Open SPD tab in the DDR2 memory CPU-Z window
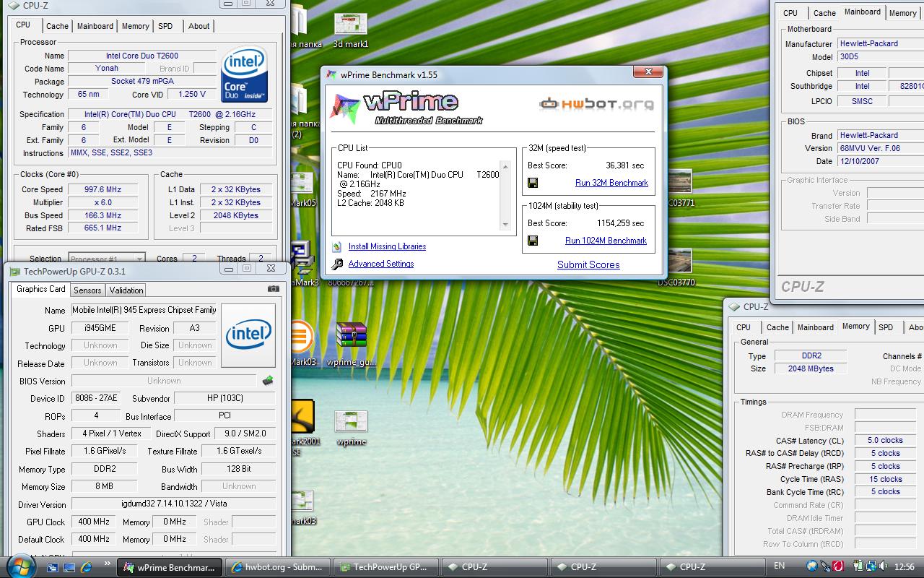This screenshot has height=578, width=924. pyautogui.click(x=886, y=327)
